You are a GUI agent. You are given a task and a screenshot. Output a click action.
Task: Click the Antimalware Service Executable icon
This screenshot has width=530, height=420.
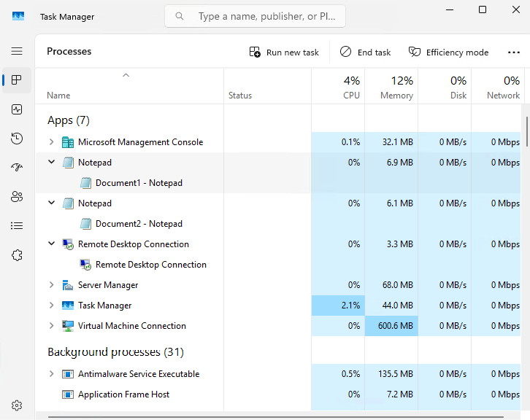68,374
